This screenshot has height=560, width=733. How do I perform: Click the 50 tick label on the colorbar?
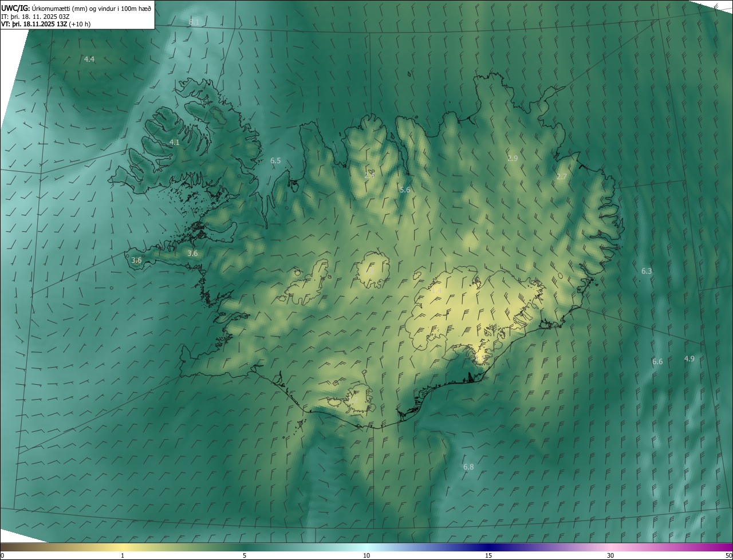728,555
